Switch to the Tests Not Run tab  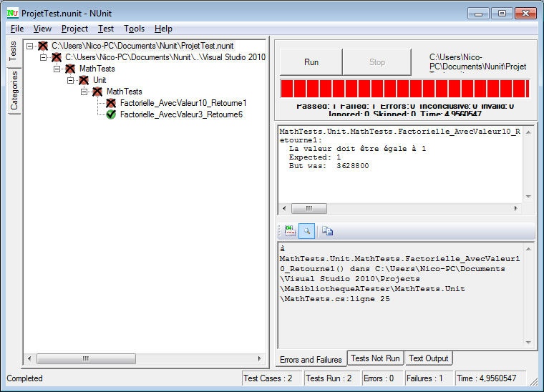tap(375, 358)
